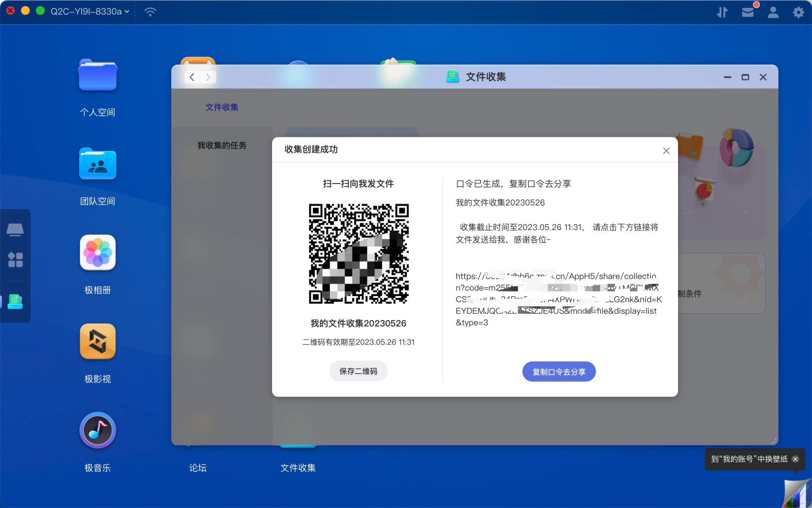Check the Wi-Fi status icon

click(x=150, y=12)
